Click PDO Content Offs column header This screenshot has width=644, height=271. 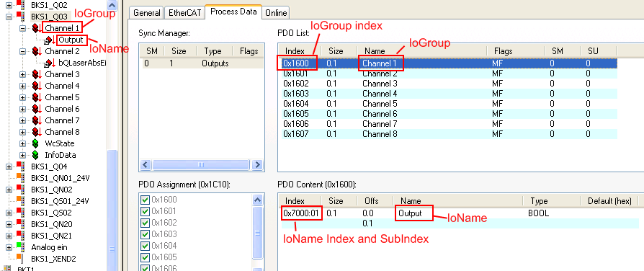click(375, 200)
